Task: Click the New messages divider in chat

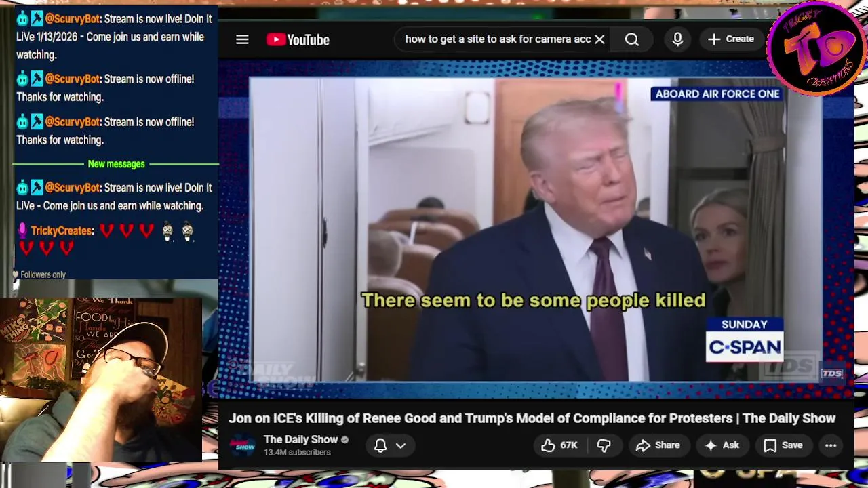Action: tap(116, 164)
